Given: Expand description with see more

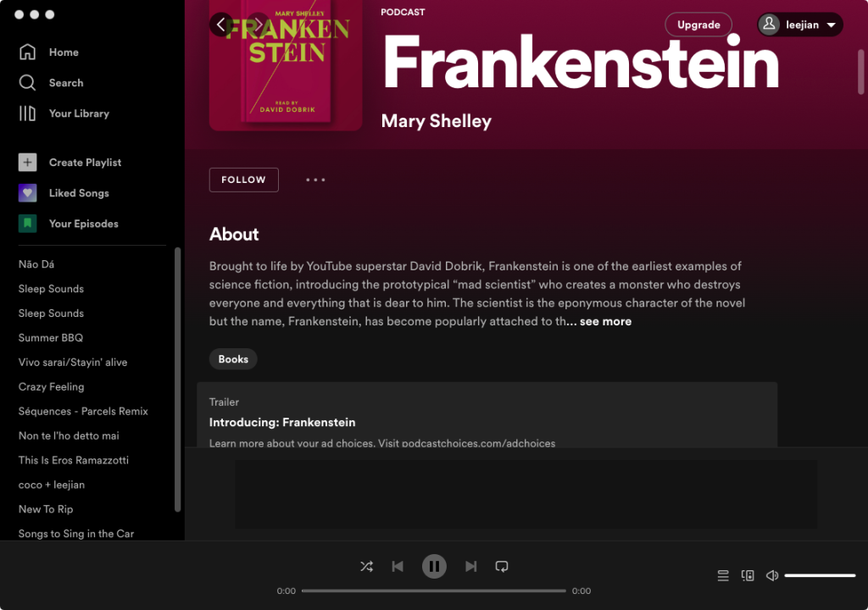Looking at the screenshot, I should coord(605,322).
